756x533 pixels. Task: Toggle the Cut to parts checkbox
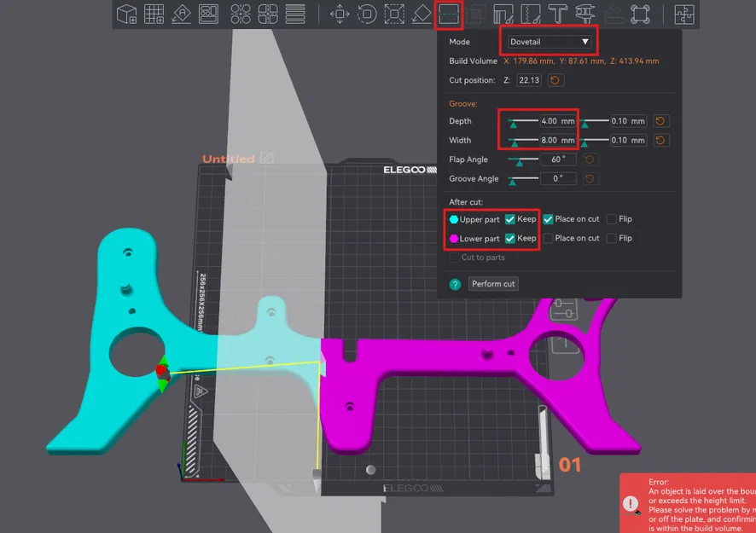coord(454,258)
